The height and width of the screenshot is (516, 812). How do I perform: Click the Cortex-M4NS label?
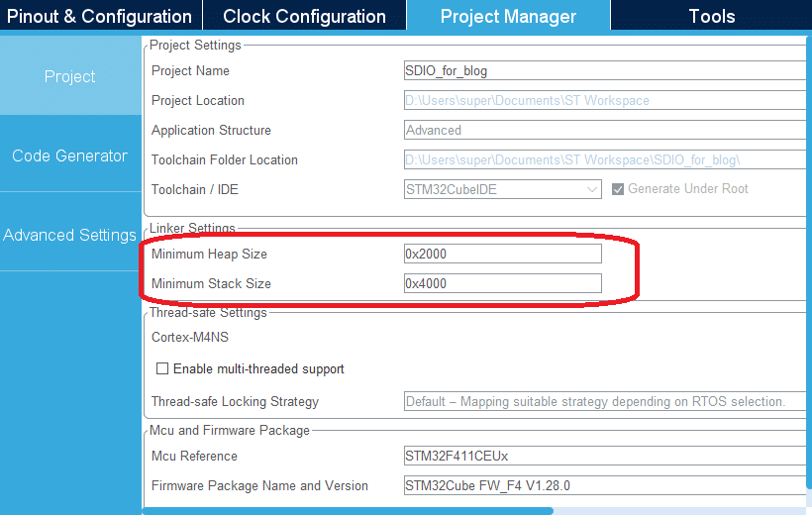189,338
